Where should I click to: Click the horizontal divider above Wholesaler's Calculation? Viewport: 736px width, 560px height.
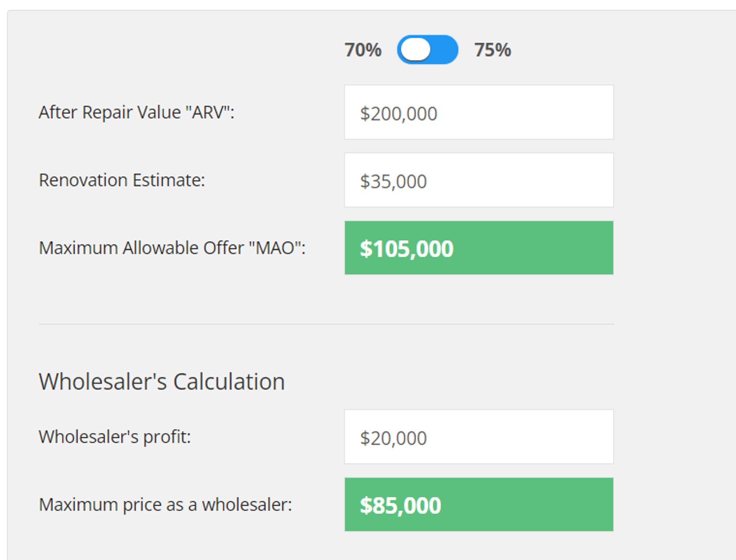326,324
